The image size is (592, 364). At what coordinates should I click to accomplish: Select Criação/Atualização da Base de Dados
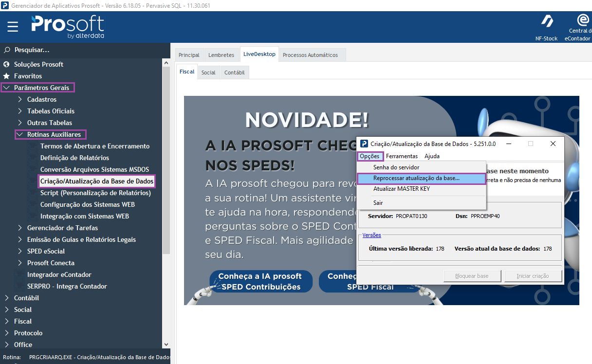tap(97, 181)
